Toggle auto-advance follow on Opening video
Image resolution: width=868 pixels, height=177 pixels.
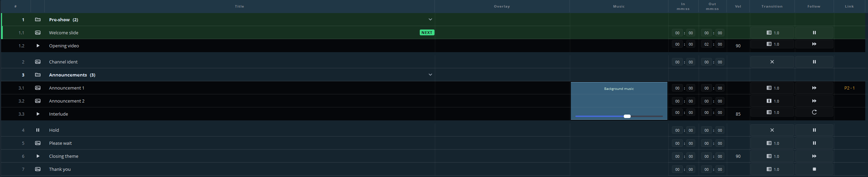tap(814, 44)
